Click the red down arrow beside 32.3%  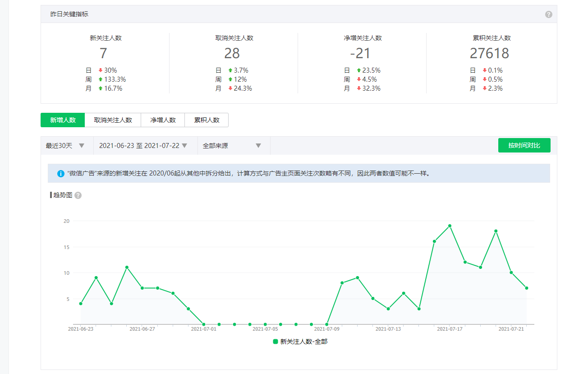[x=358, y=88]
